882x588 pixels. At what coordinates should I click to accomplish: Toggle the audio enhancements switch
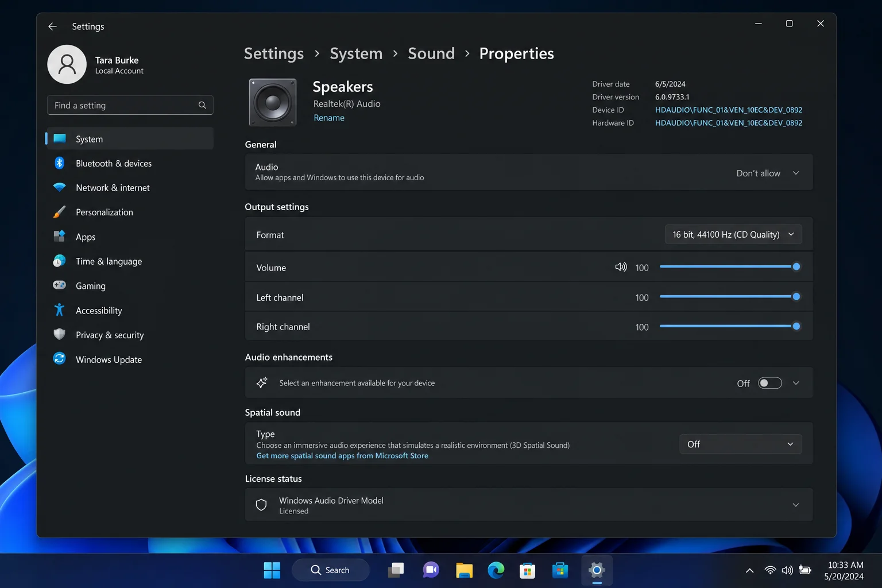pos(770,383)
